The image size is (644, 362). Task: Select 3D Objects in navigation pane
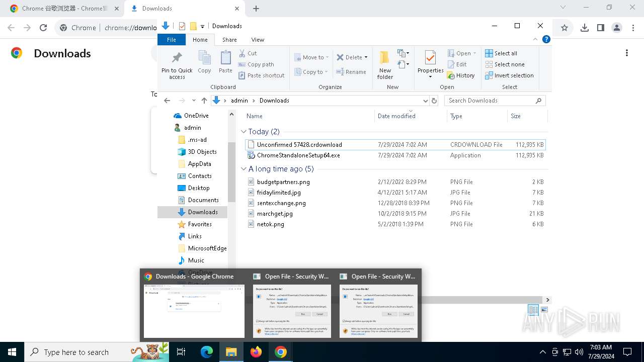(x=202, y=152)
